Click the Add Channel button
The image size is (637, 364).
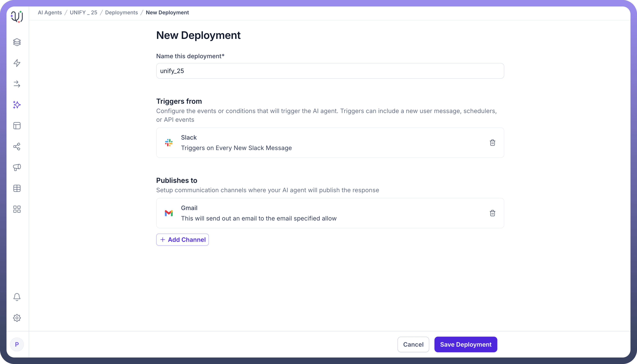click(x=182, y=240)
